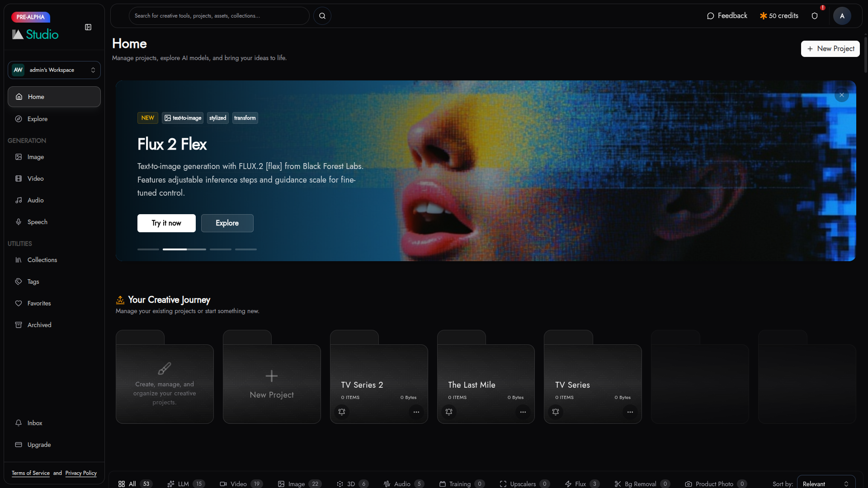868x488 pixels.
Task: Open Explore in sidebar
Action: [x=54, y=119]
